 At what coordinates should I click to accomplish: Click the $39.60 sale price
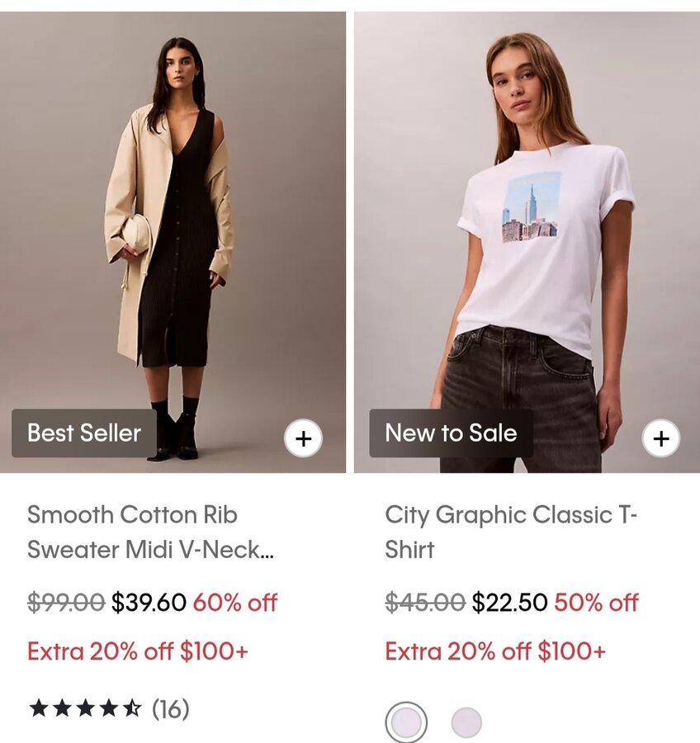click(x=149, y=603)
